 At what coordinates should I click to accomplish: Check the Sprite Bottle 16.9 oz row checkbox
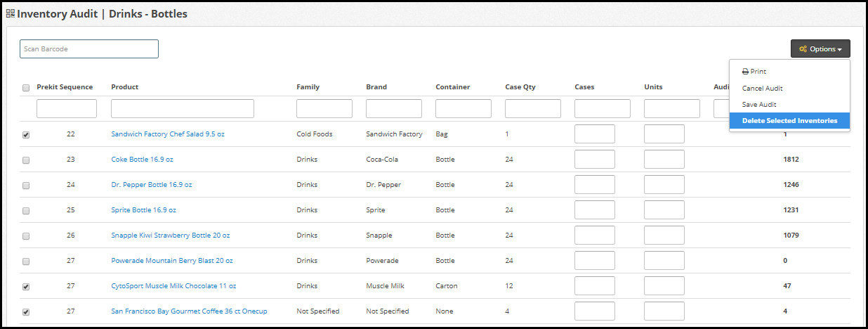[26, 211]
